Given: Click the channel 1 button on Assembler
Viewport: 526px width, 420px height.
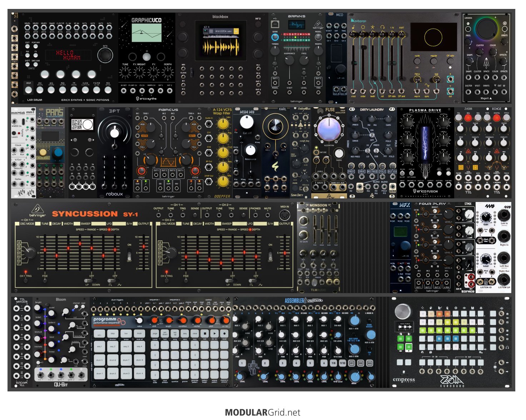Looking at the screenshot, I should (242, 363).
